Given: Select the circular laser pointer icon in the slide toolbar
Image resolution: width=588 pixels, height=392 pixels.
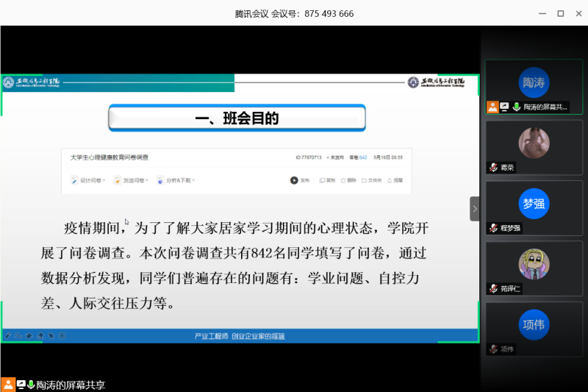Looking at the screenshot, I should pos(62,335).
